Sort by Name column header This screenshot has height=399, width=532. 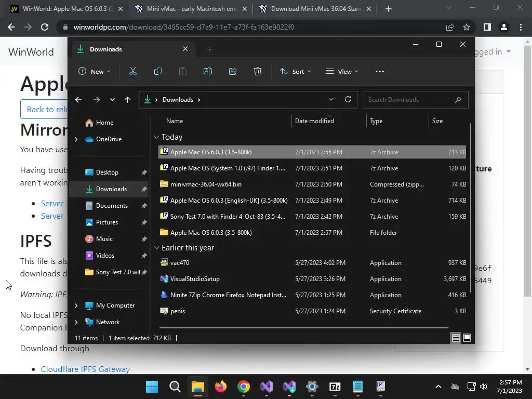click(175, 121)
